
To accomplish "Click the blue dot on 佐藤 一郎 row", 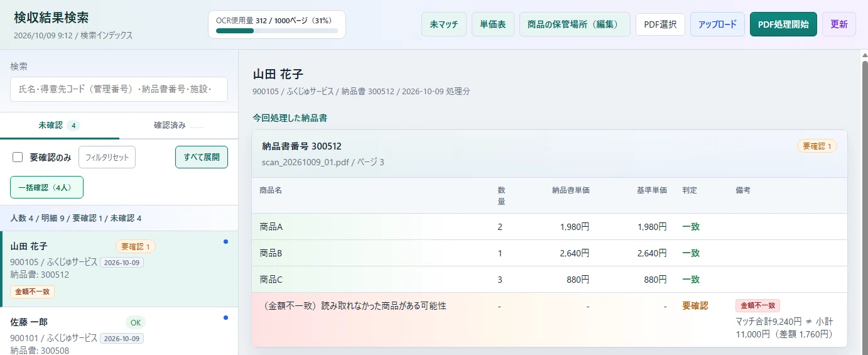I will click(x=225, y=317).
